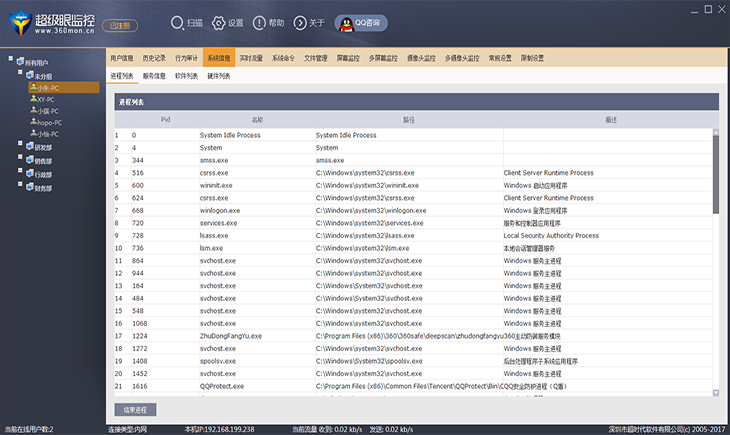
Task: Sort by the Pid column header
Action: [166, 120]
